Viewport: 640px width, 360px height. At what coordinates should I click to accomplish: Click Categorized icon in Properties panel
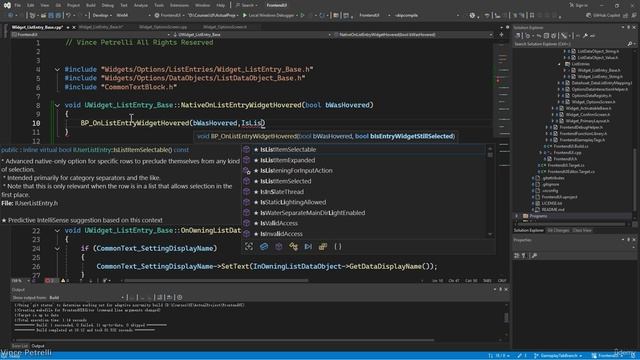point(517,256)
